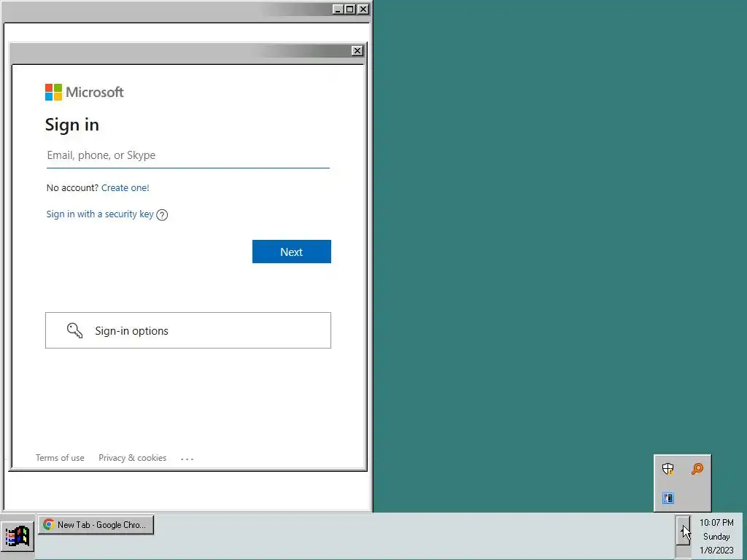Open the blue tray icon in overflow panel

(668, 498)
